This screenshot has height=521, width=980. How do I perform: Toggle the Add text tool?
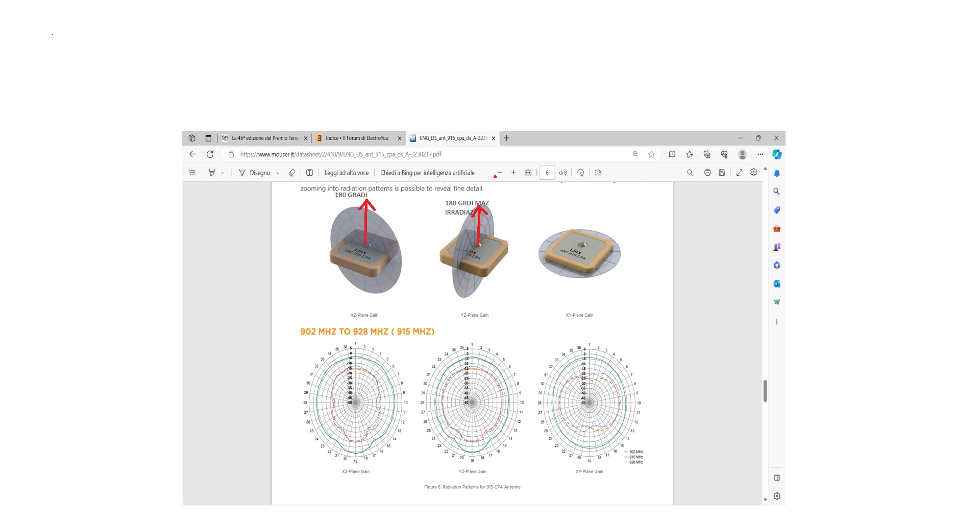click(309, 173)
